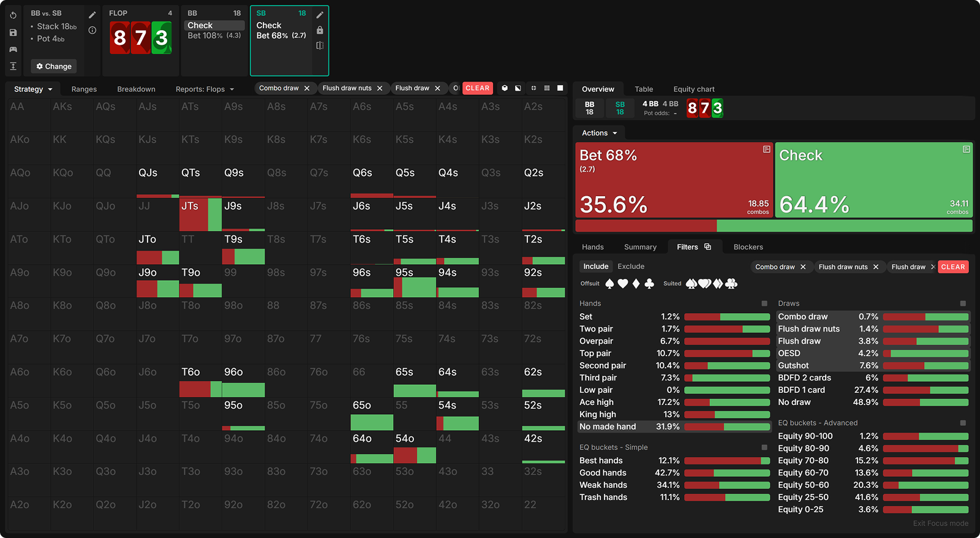Click the green Check action tile
Image resolution: width=980 pixels, height=538 pixels.
(873, 180)
